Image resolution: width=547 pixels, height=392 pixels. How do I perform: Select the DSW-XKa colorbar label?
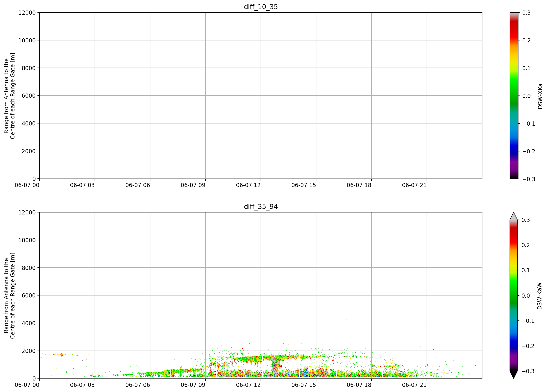point(540,96)
